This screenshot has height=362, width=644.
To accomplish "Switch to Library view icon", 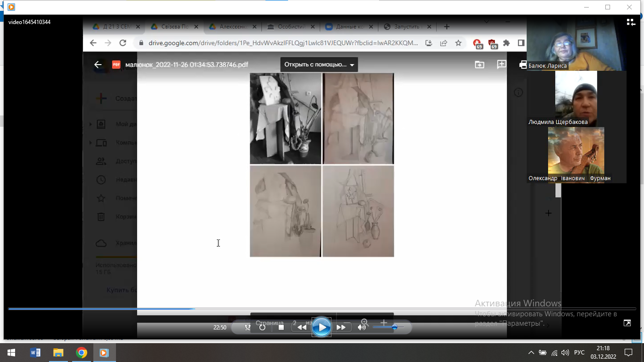I will click(630, 22).
